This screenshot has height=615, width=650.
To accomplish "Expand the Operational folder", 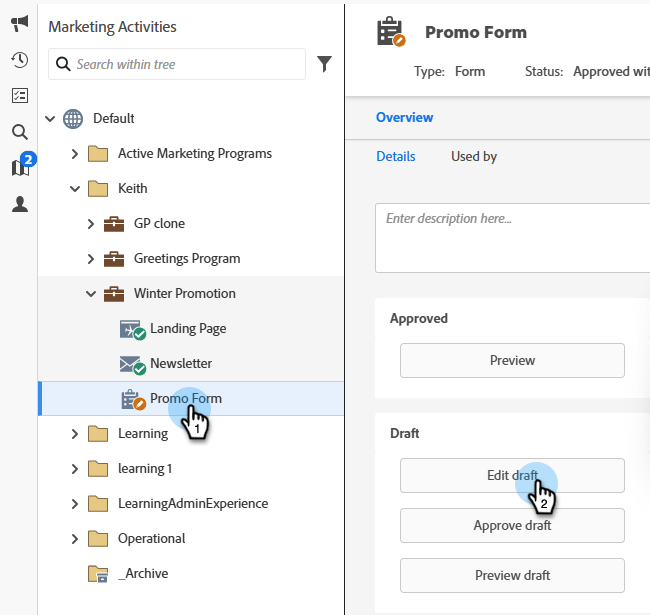I will point(75,539).
